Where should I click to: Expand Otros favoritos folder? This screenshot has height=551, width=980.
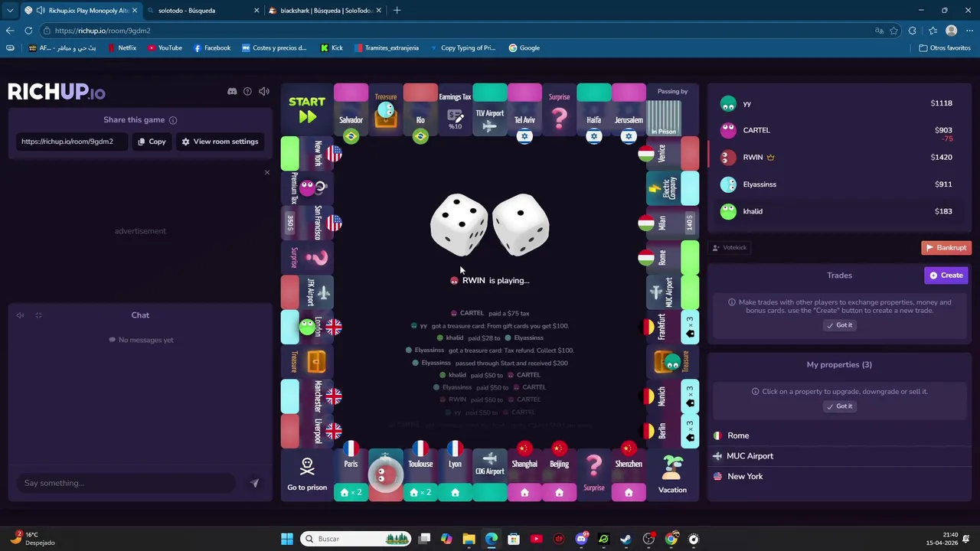point(945,47)
